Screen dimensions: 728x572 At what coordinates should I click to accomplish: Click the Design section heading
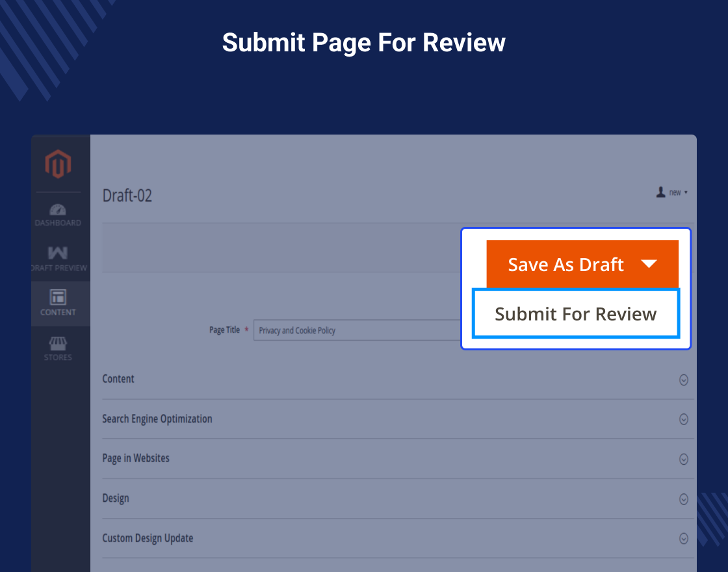tap(116, 498)
